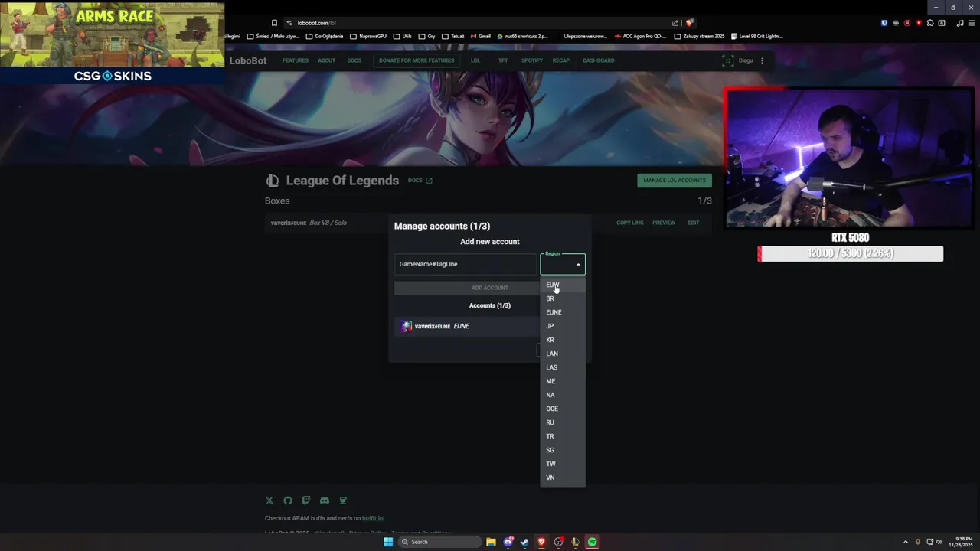Choose NA from region list

pos(563,395)
